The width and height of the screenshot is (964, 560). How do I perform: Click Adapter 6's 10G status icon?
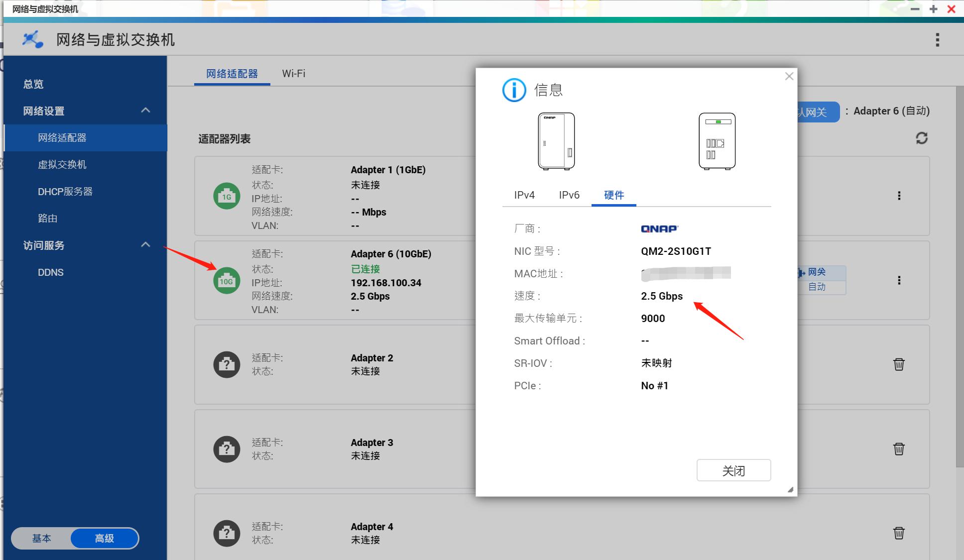point(227,280)
